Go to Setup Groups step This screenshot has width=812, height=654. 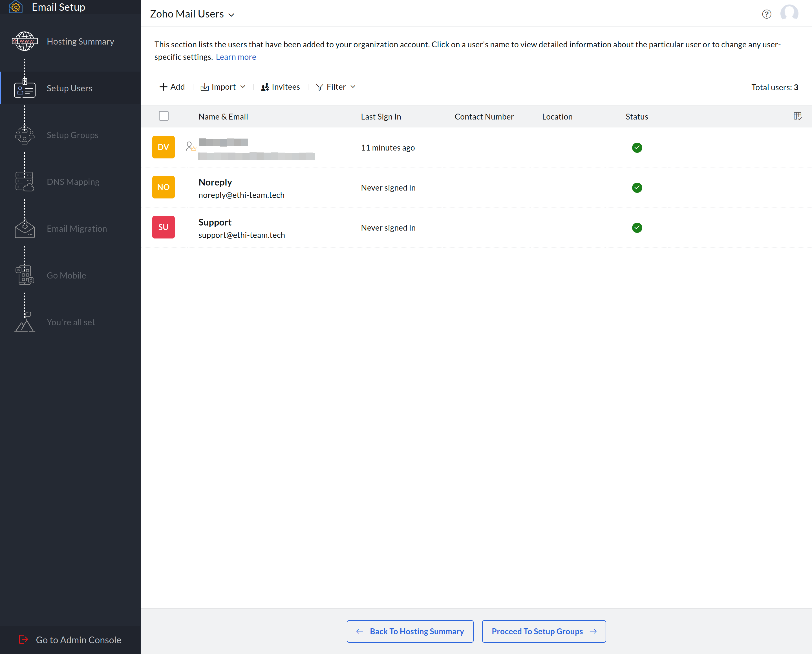[x=72, y=135]
